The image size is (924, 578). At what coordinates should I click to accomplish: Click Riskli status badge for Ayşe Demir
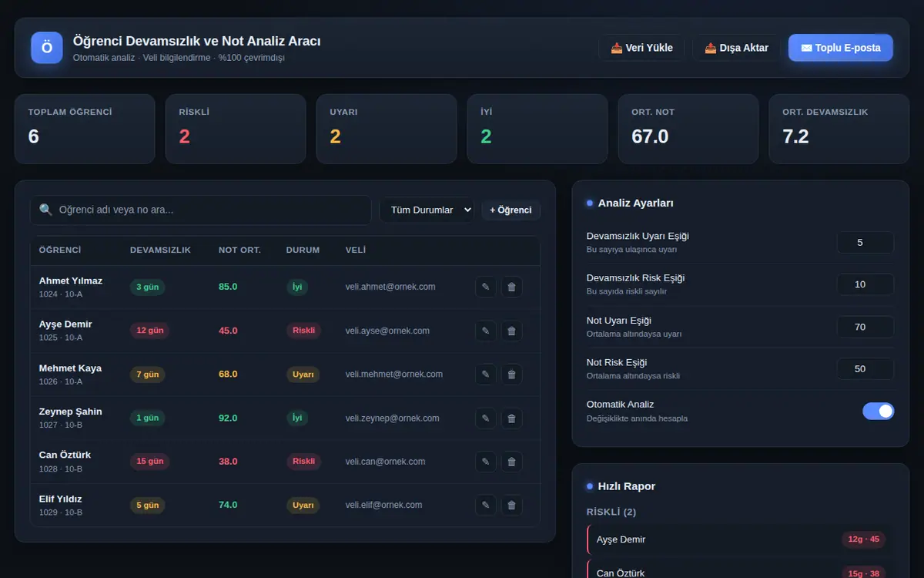pyautogui.click(x=303, y=331)
